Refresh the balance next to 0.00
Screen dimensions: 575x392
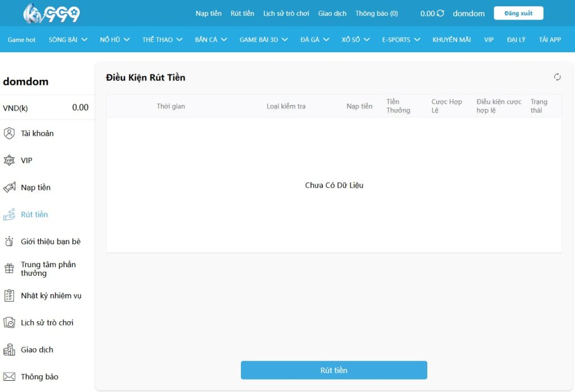point(440,13)
